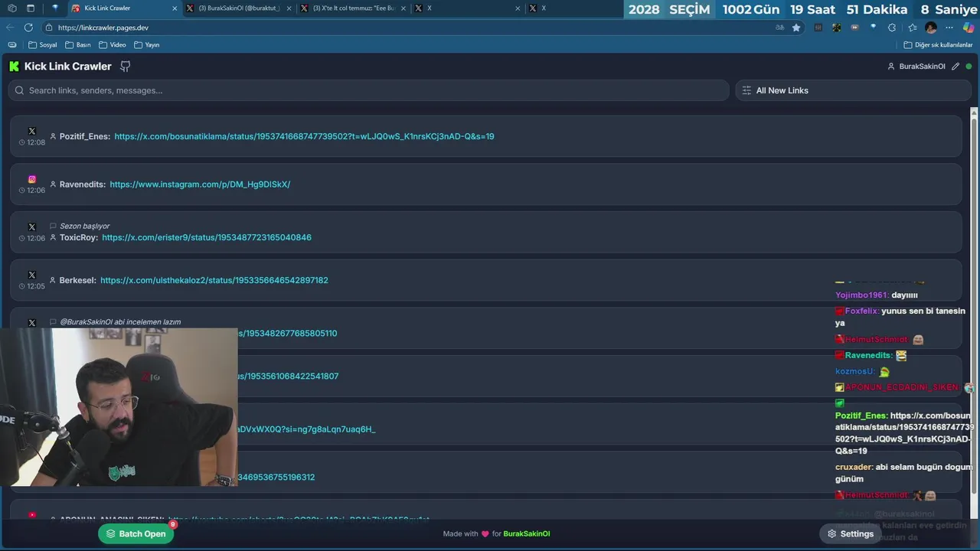Image resolution: width=980 pixels, height=551 pixels.
Task: Close the BurakSakinOl X tab
Action: coord(289,8)
